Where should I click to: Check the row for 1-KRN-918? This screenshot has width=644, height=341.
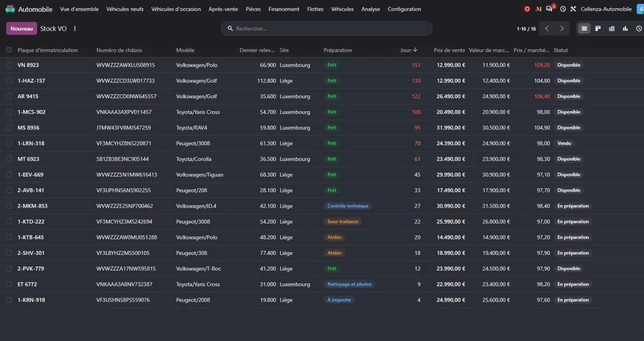tap(9, 300)
